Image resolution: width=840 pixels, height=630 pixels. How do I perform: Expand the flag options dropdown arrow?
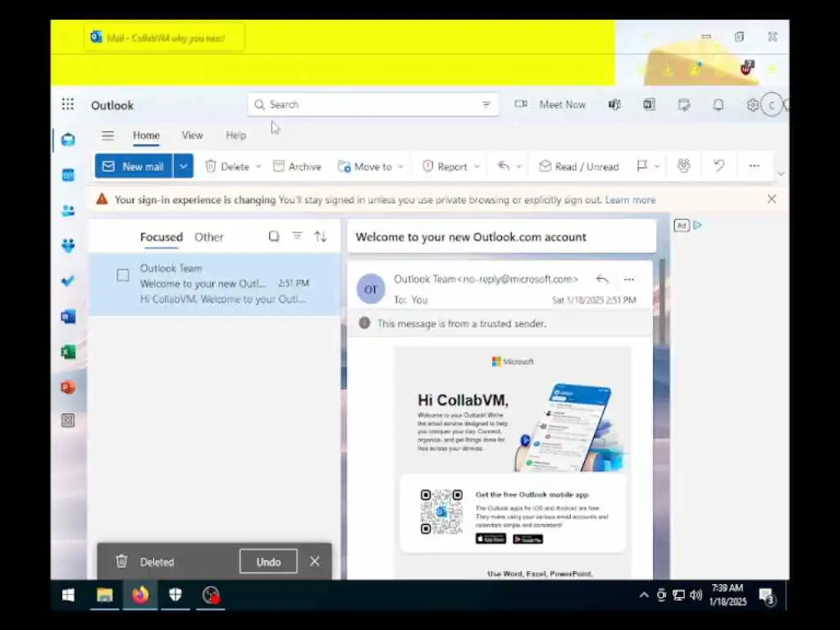coord(657,167)
